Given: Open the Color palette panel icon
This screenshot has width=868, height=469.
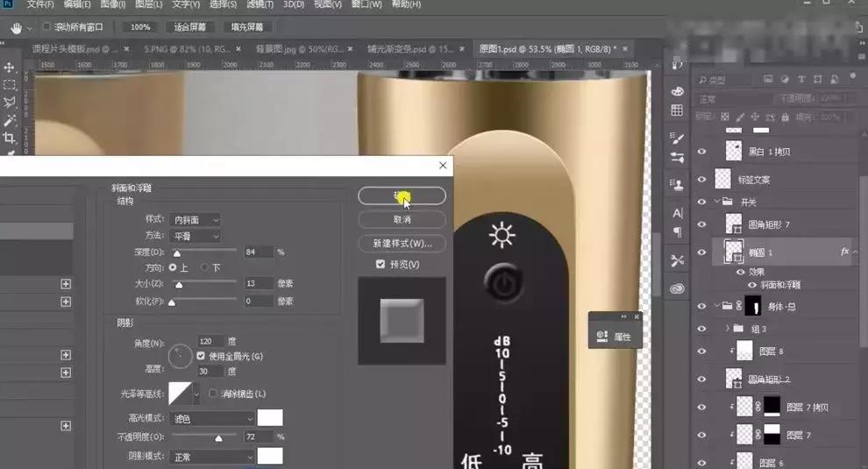Looking at the screenshot, I should pos(678,91).
